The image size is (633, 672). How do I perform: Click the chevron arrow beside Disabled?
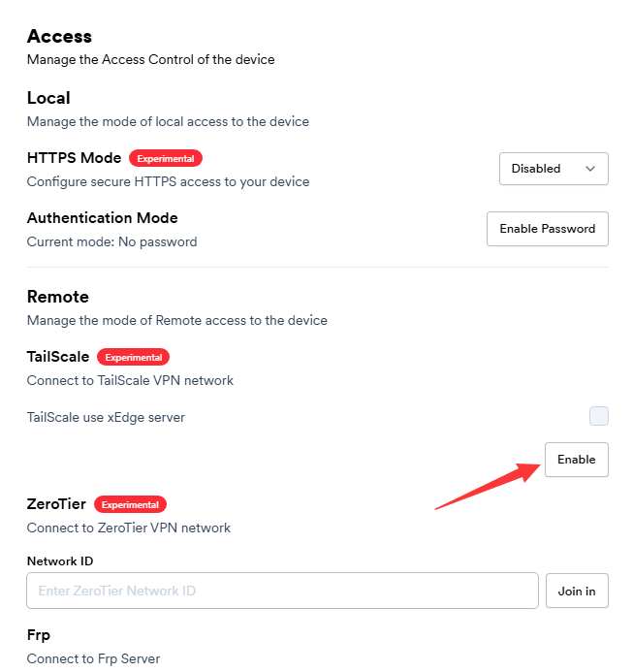(590, 169)
